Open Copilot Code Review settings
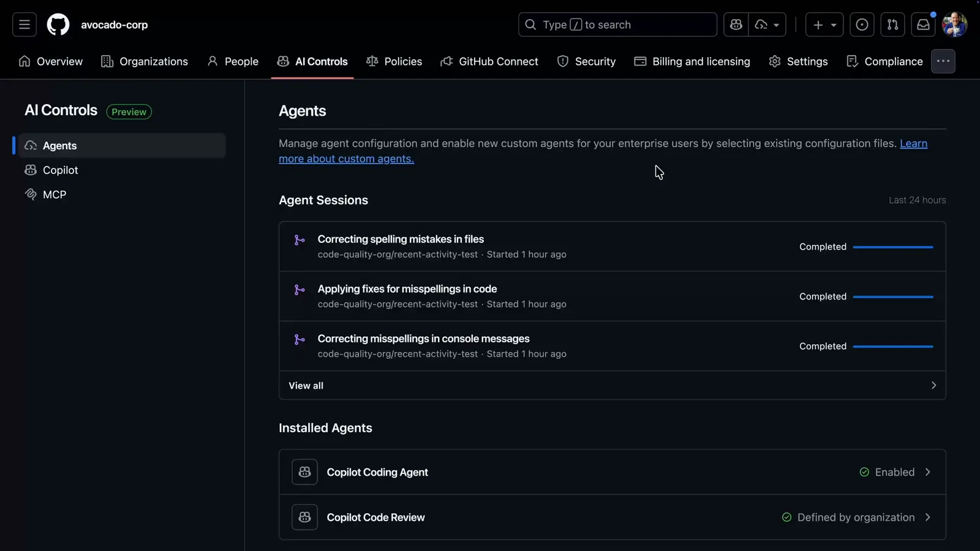This screenshot has height=551, width=980. coord(612,517)
